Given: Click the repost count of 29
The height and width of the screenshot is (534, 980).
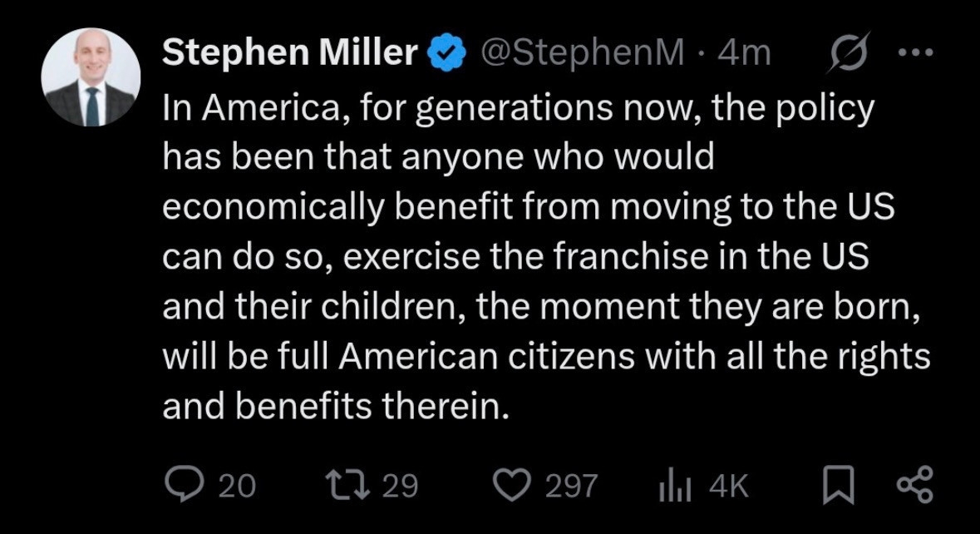Looking at the screenshot, I should [399, 486].
